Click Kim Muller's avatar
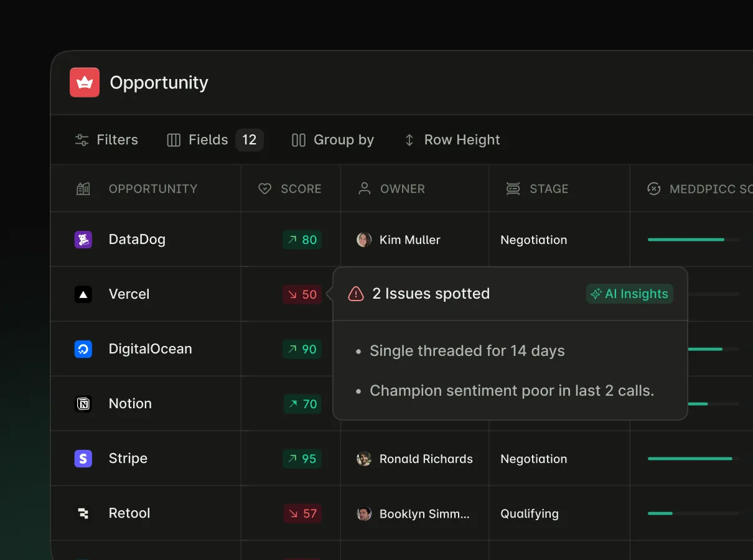The width and height of the screenshot is (753, 560). [364, 240]
